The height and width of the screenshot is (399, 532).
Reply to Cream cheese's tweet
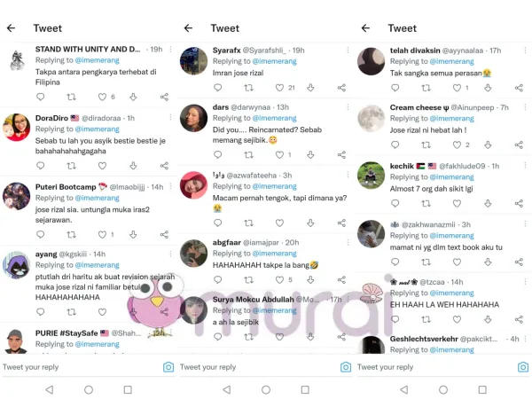(x=395, y=145)
